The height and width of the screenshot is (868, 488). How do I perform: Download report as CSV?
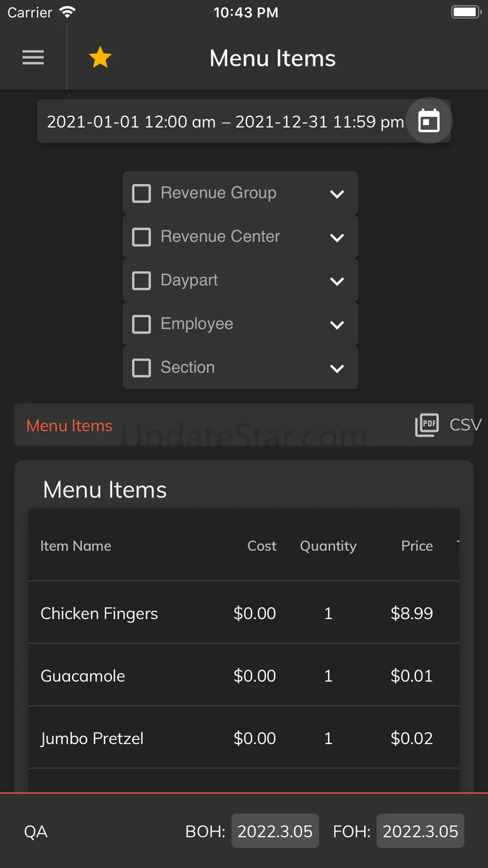[x=465, y=425]
